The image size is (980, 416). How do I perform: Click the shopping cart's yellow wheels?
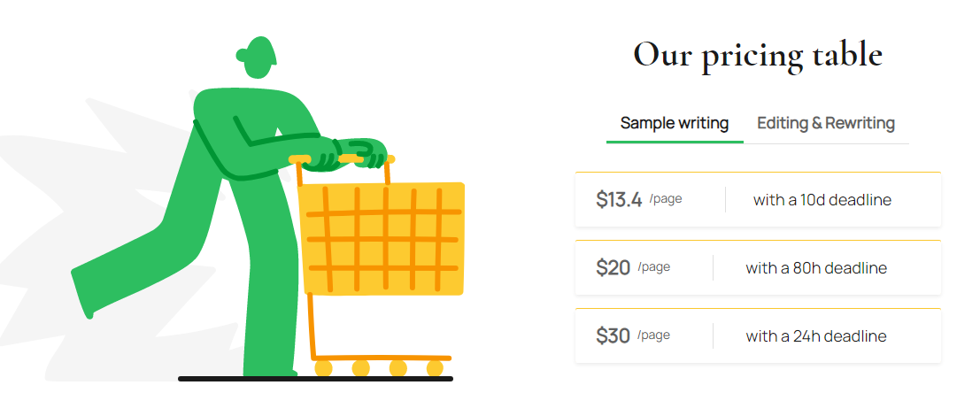379,368
